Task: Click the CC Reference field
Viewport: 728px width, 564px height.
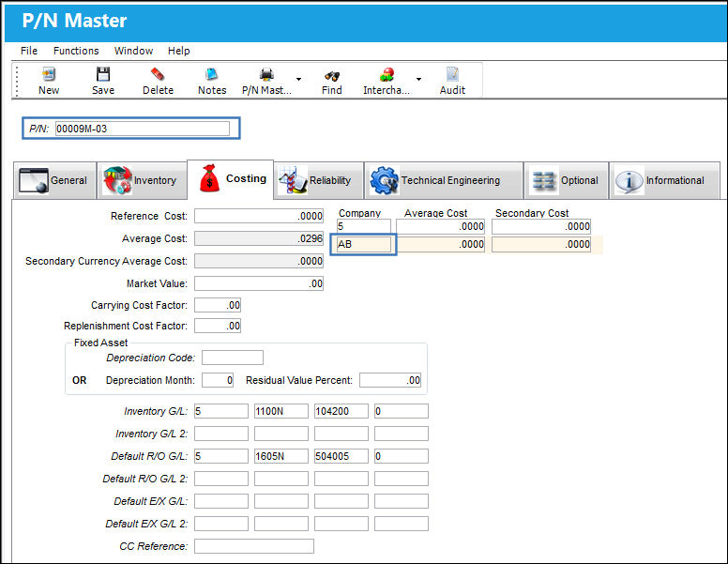Action: [x=254, y=546]
